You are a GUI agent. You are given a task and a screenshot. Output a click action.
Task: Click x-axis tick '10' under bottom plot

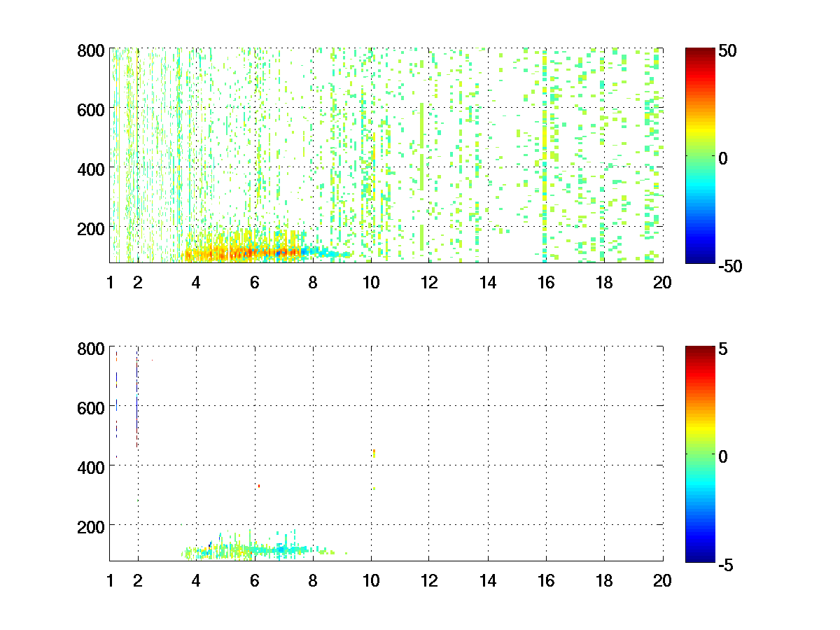[371, 580]
